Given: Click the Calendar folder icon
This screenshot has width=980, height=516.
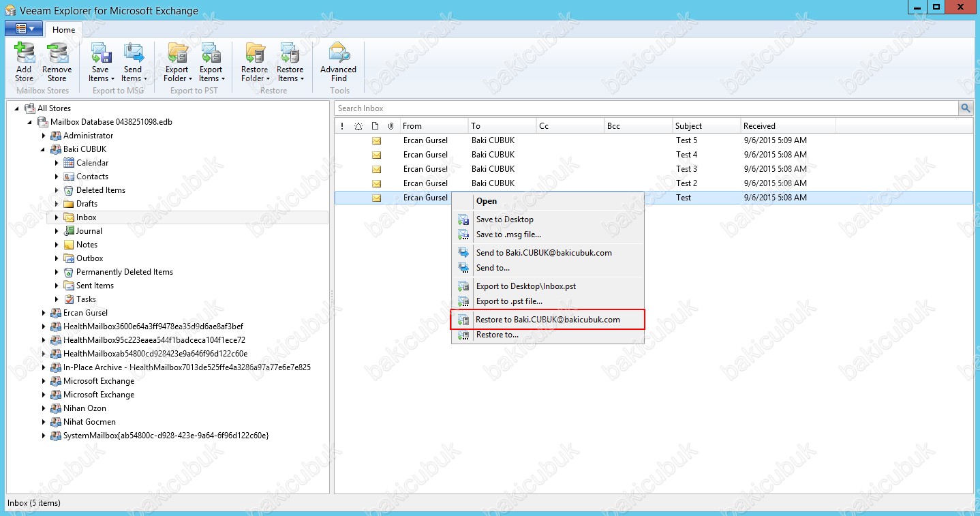Looking at the screenshot, I should coord(68,163).
